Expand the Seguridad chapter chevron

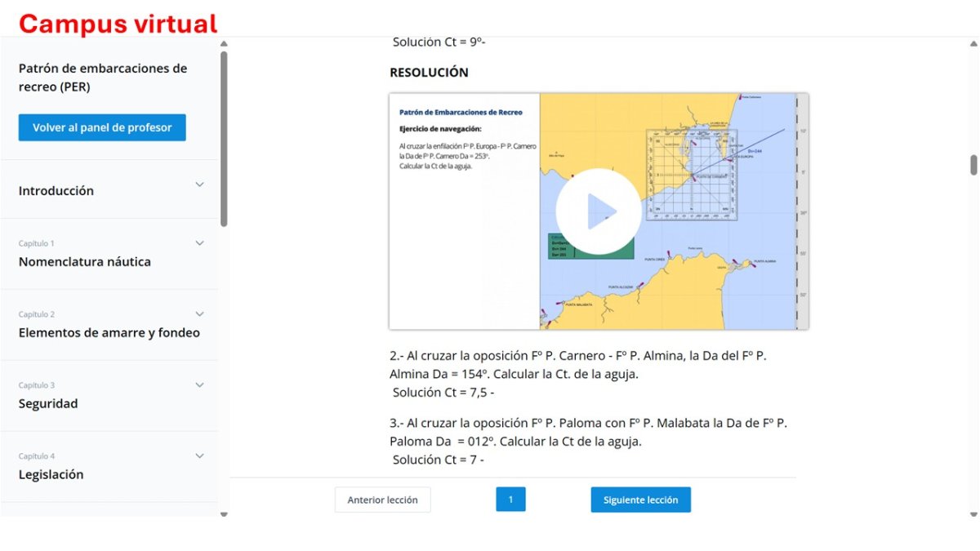click(199, 385)
